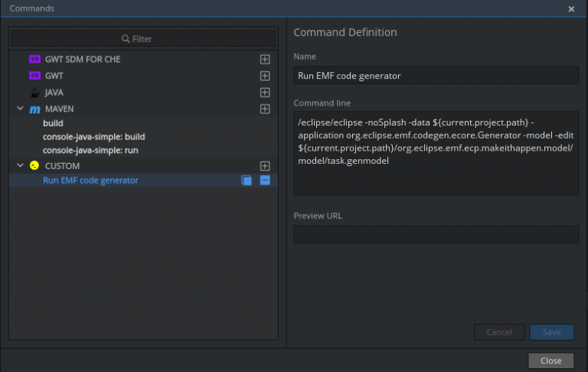588x372 pixels.
Task: Select the GWT SDM FOR CHE group
Action: [82, 59]
